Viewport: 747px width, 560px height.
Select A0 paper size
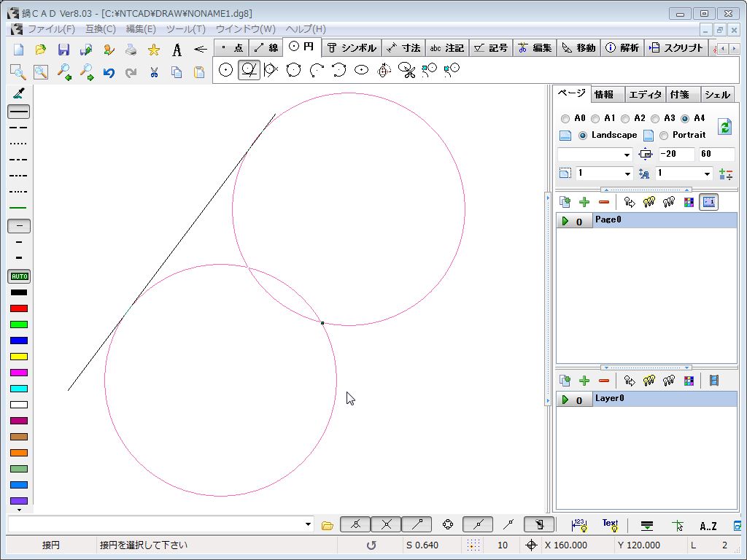565,119
